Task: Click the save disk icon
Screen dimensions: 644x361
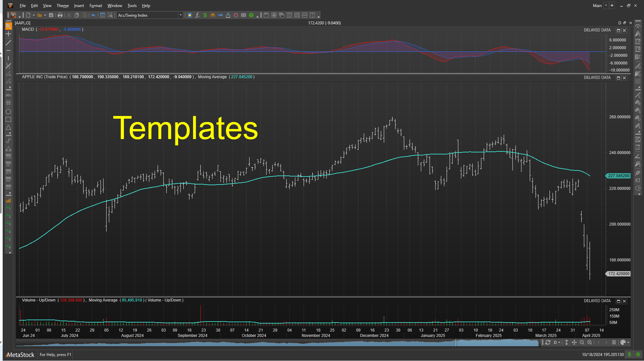Action: pos(51,15)
